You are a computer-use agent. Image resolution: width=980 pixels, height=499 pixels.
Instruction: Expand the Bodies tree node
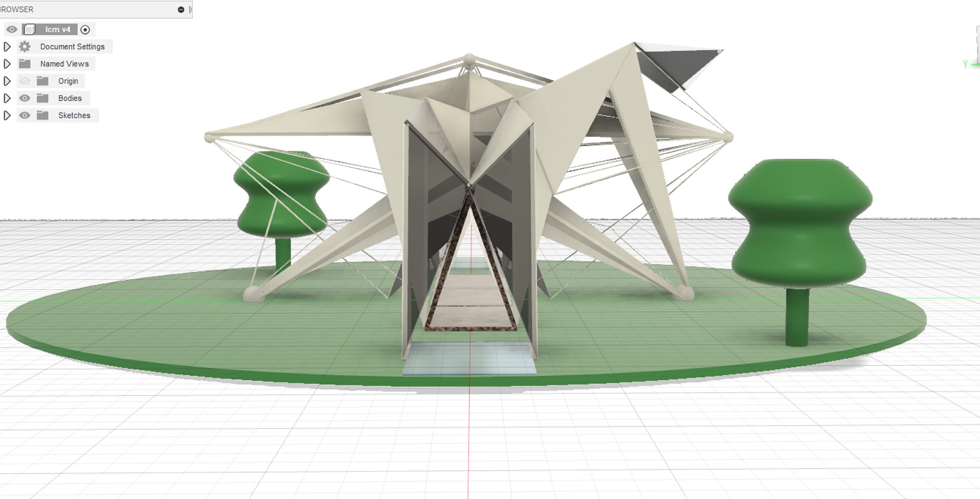(x=7, y=98)
